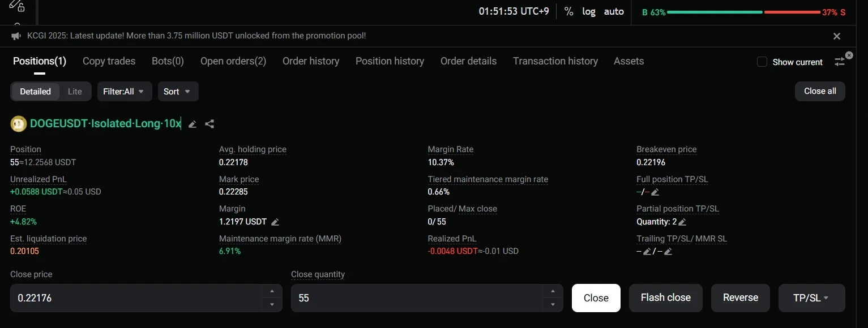Open the Sort dropdown
Image resolution: width=868 pixels, height=328 pixels.
point(177,92)
